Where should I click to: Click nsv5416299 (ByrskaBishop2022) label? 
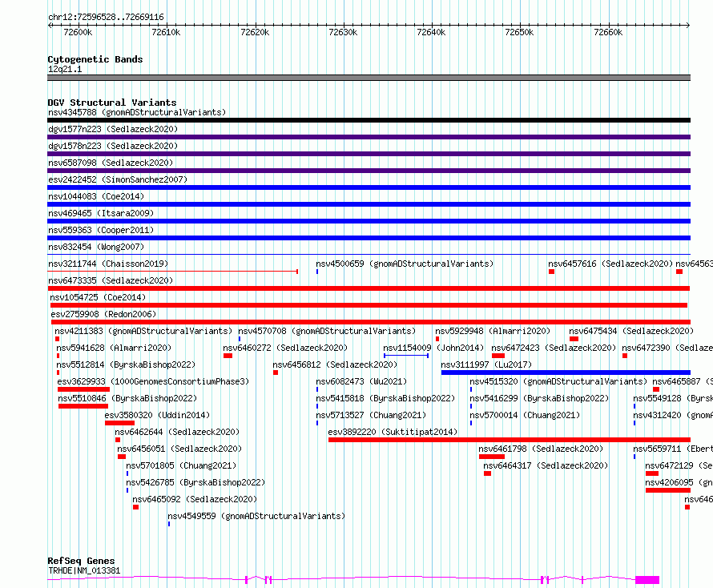click(x=539, y=398)
